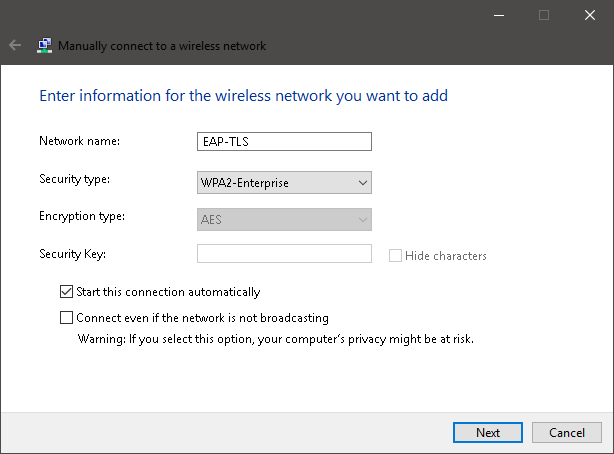
Task: Click into the Security Key text field
Action: point(285,254)
